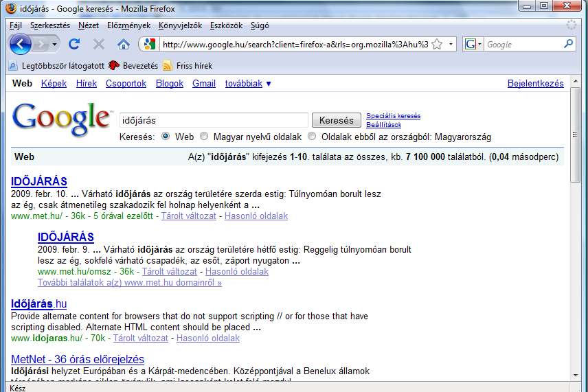
Task: Open the Bevezetés bookmark
Action: [133, 66]
